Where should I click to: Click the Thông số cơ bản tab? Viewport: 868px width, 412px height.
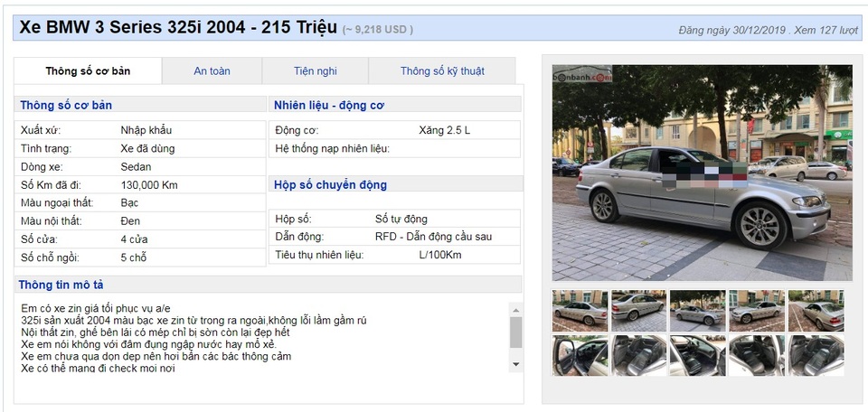(88, 70)
